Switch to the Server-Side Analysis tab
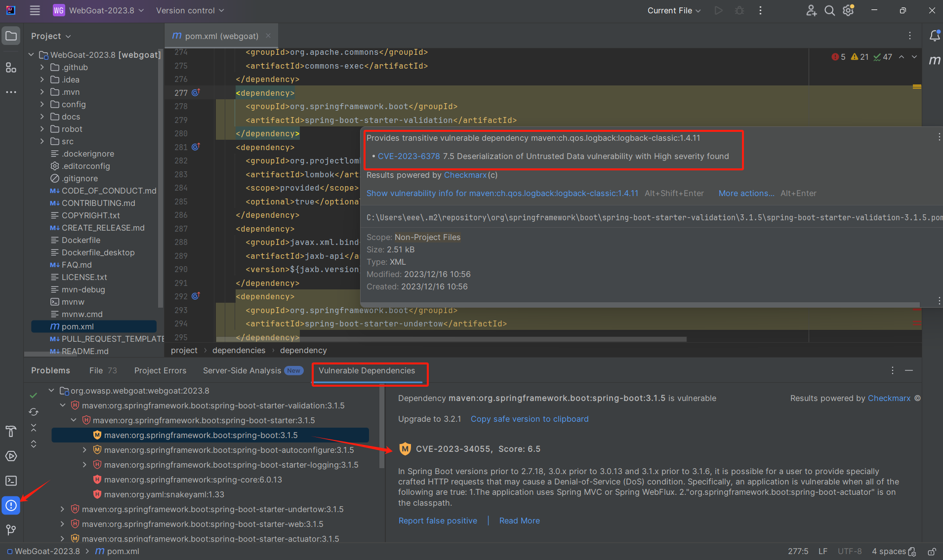This screenshot has width=943, height=560. (253, 370)
